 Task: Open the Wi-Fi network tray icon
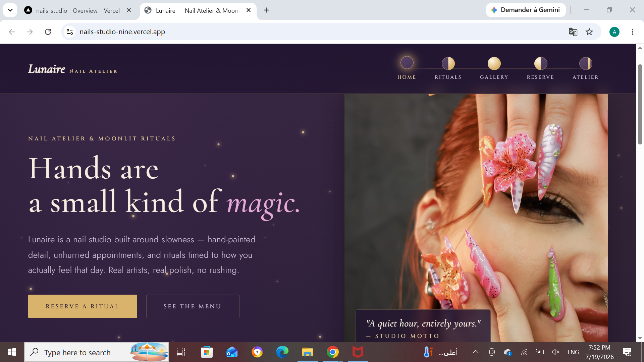coord(524,352)
